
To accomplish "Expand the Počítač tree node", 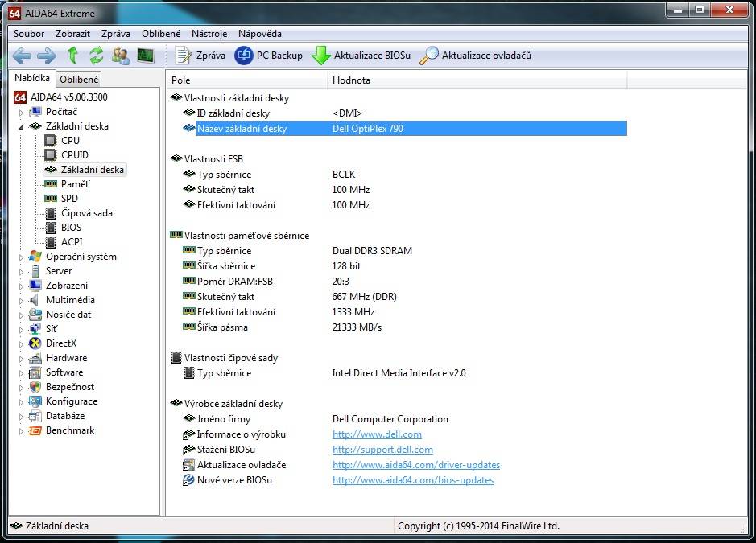I will point(21,113).
